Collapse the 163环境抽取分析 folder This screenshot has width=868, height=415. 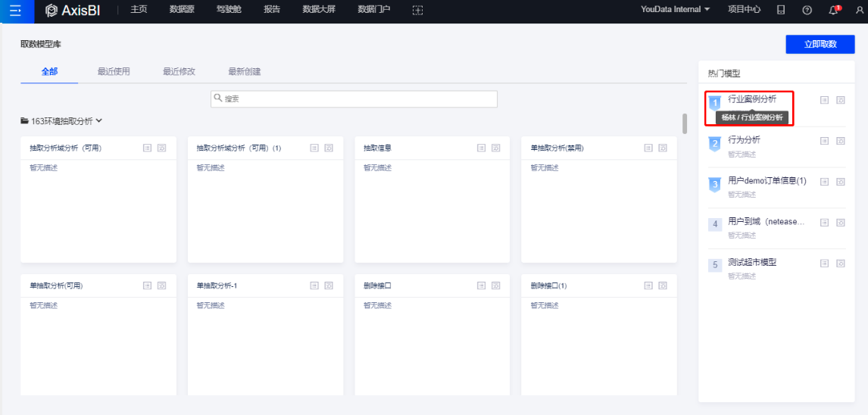99,120
